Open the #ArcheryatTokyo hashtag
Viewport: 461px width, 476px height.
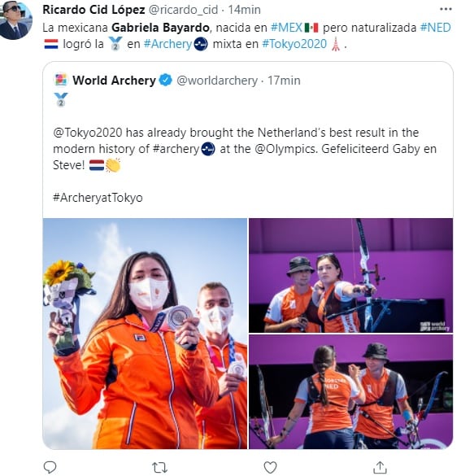(x=98, y=198)
